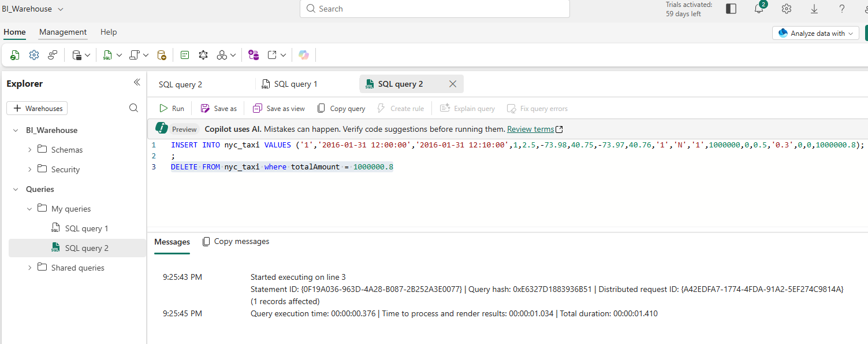Switch to the SQL query 1 editor tab
This screenshot has height=344, width=868.
(x=290, y=84)
